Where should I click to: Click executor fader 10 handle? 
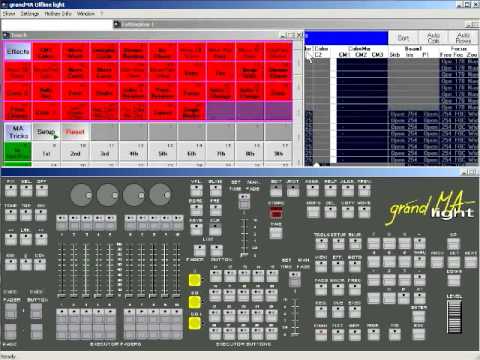(177, 295)
